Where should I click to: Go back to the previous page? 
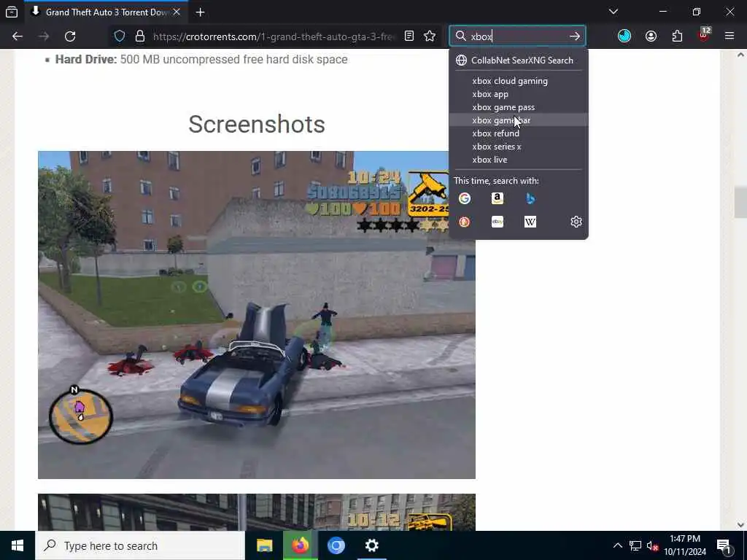(x=18, y=36)
